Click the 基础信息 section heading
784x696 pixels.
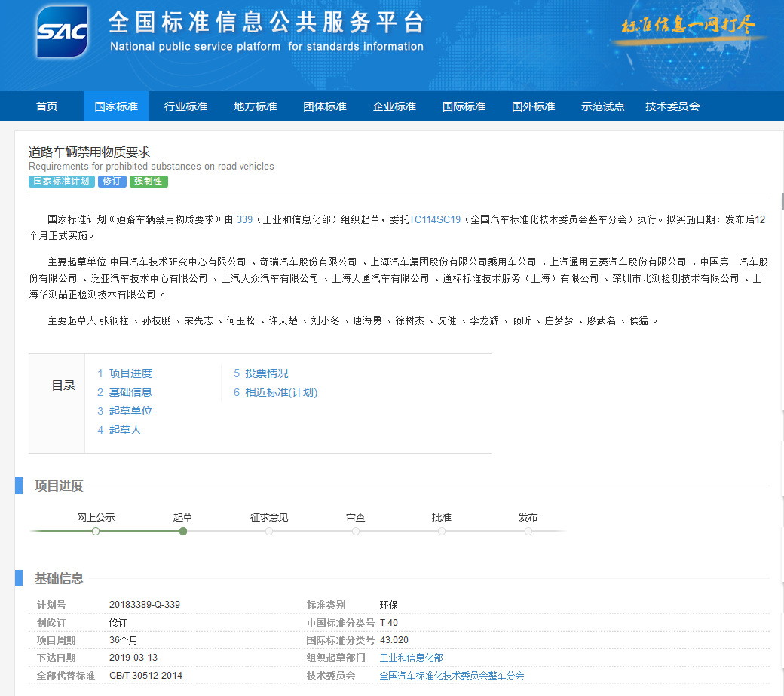point(59,578)
